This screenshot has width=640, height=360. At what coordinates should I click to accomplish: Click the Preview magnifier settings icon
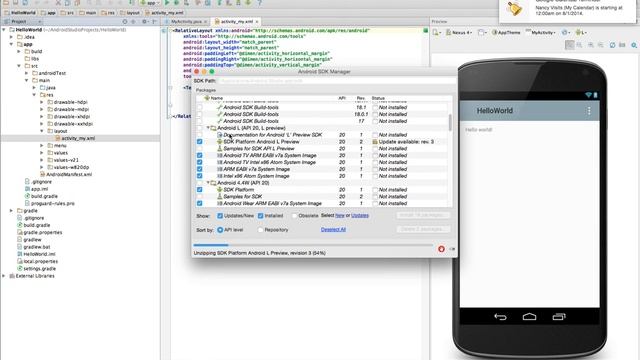coord(634,45)
